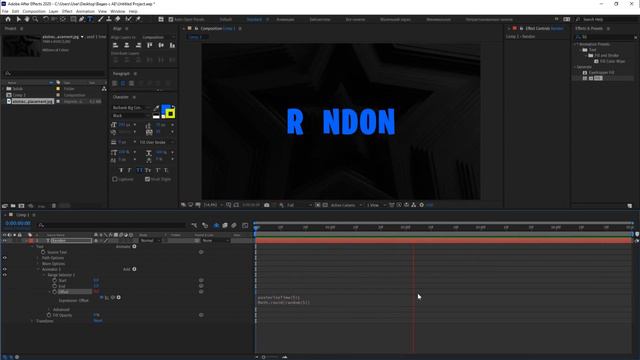This screenshot has height=360, width=640.
Task: Open the expression language menu arrow button
Action: point(119,298)
